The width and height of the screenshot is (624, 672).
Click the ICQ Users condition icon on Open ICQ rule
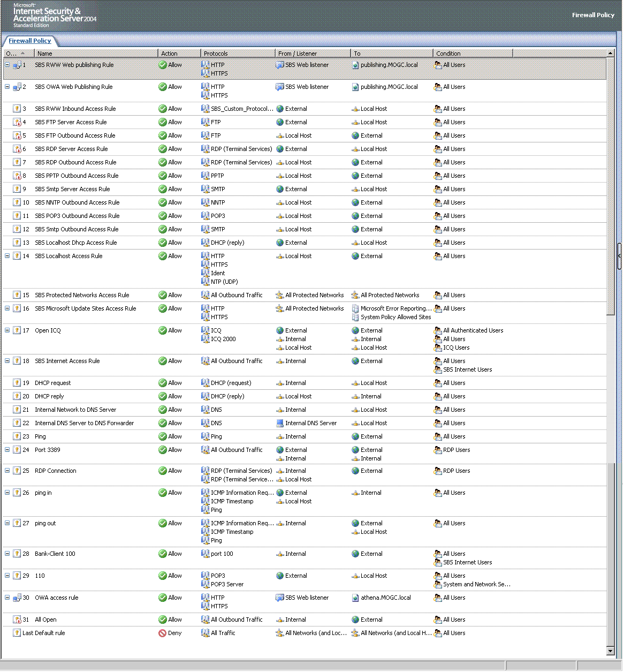437,348
